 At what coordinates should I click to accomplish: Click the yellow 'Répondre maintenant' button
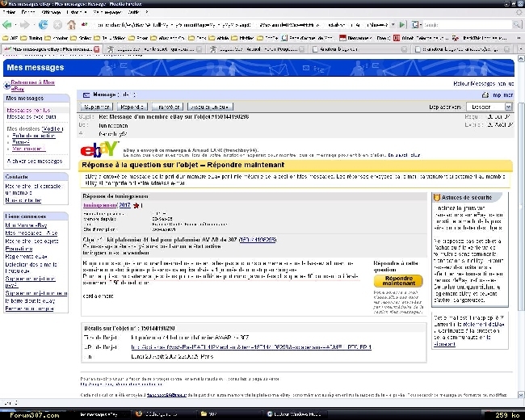398,281
